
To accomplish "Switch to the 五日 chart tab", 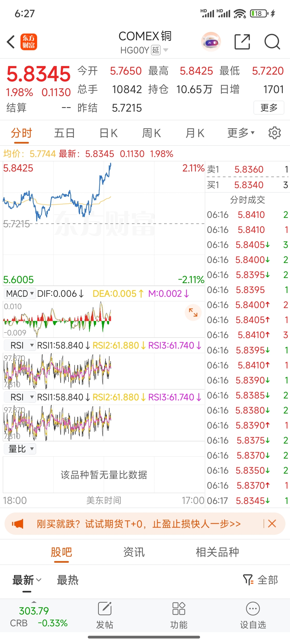I will 64,133.
